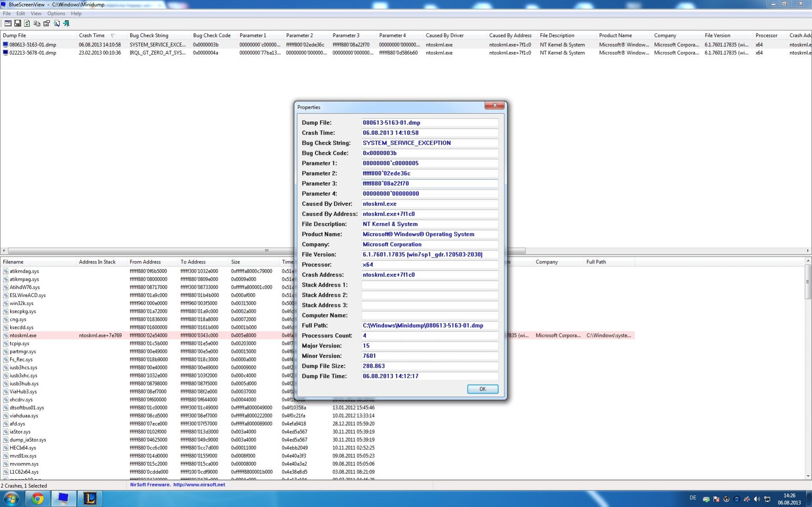Select the 022213-5678-01.dmp crash row
Screen dimensions: 812x507
tap(406, 53)
